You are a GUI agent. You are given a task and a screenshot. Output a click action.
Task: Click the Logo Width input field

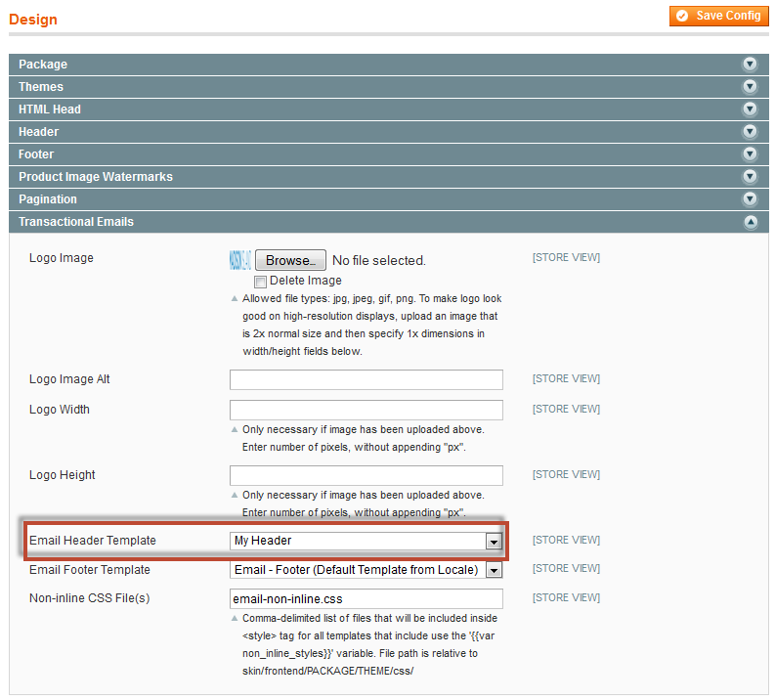(366, 410)
